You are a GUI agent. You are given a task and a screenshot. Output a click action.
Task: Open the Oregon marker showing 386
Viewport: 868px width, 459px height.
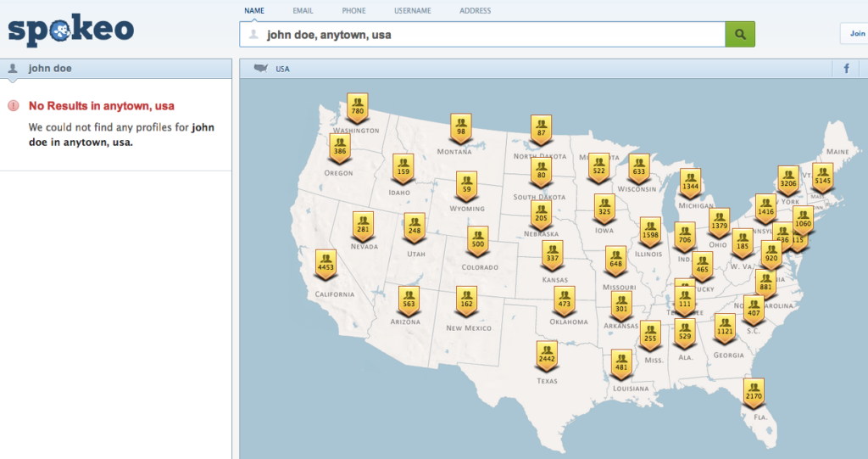click(x=340, y=148)
